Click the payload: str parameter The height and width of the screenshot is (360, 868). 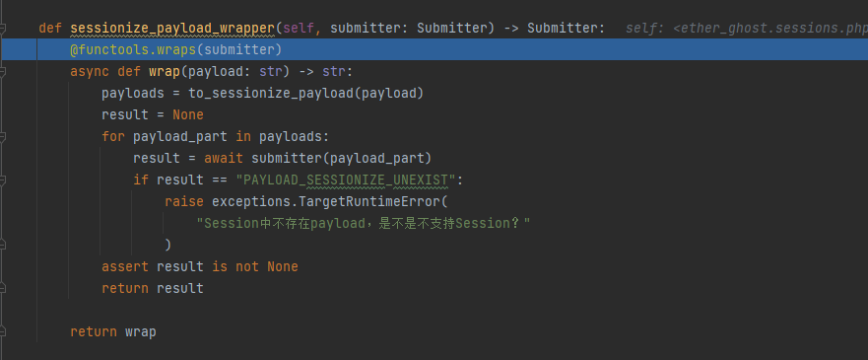235,71
